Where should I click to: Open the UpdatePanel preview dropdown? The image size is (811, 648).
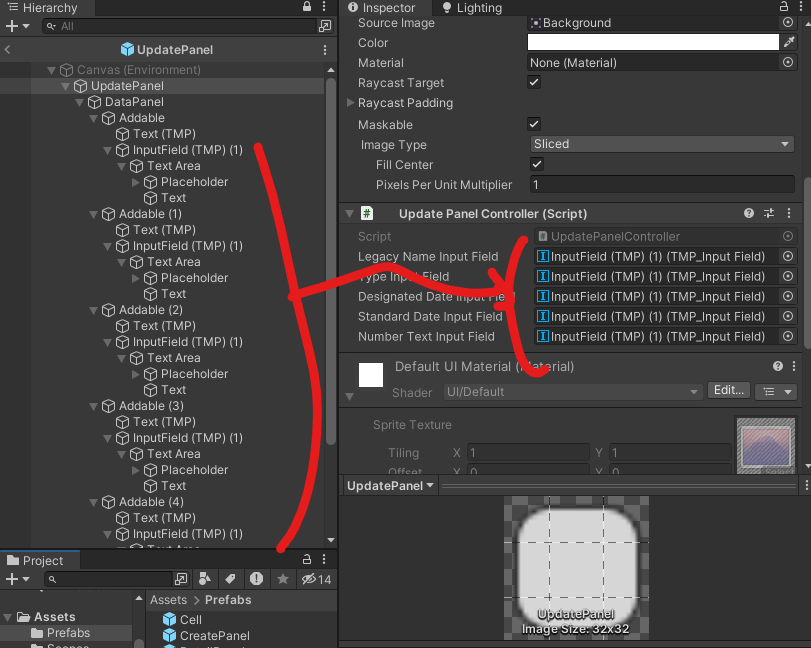(x=389, y=486)
